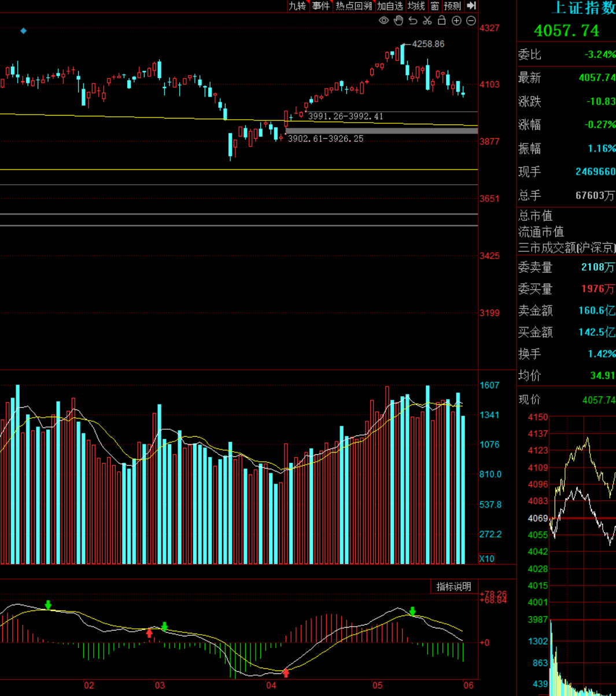Select the scissors cut tool
The height and width of the screenshot is (696, 616).
click(427, 21)
